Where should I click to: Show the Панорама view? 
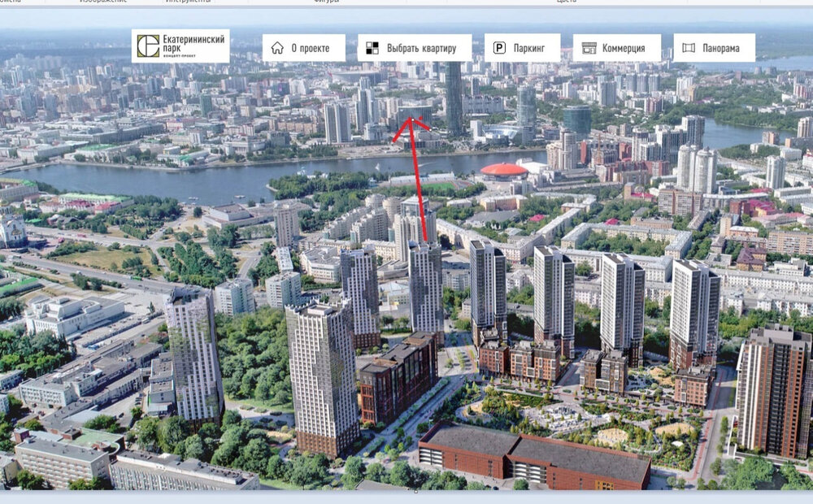(x=715, y=48)
